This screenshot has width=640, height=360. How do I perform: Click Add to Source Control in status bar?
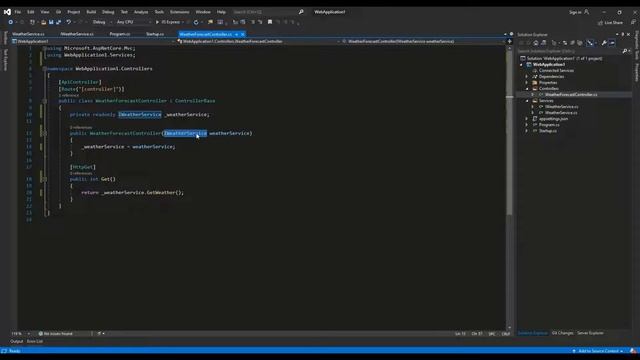click(598, 351)
